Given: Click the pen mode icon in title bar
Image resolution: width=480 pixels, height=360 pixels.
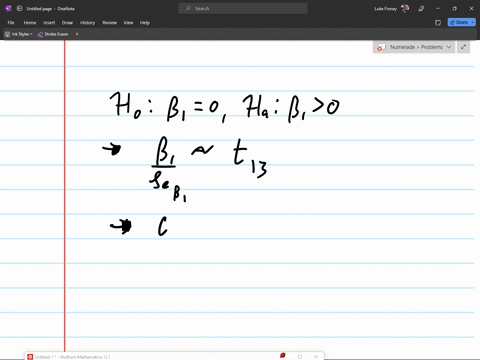Looking at the screenshot, I should [x=421, y=9].
